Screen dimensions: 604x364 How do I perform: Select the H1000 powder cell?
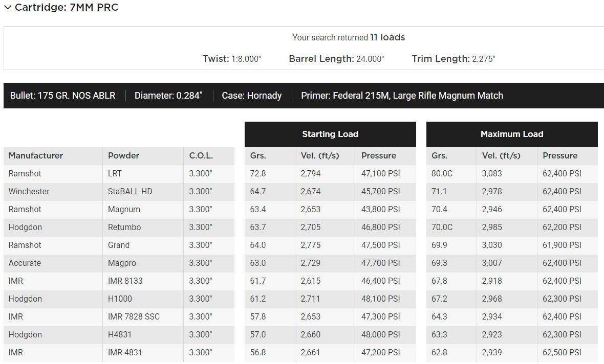click(143, 299)
